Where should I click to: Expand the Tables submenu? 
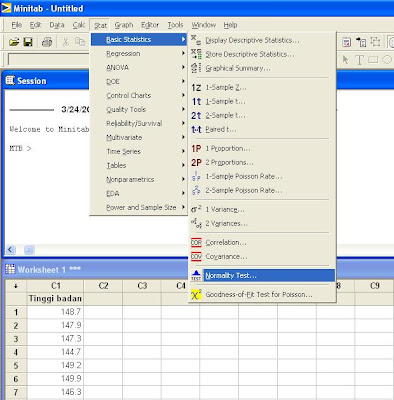pos(139,165)
